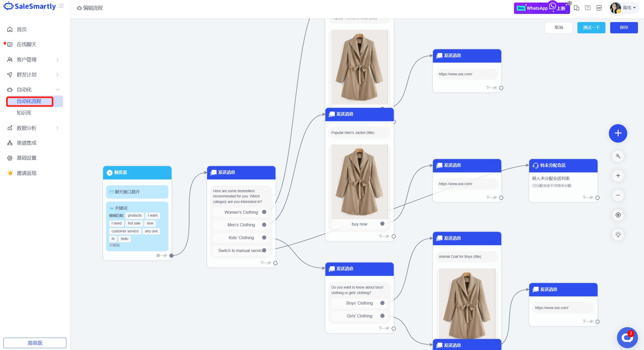Viewport: 644px width, 350px height.
Task: Go to 在线聊天 in sidebar
Action: pyautogui.click(x=26, y=44)
